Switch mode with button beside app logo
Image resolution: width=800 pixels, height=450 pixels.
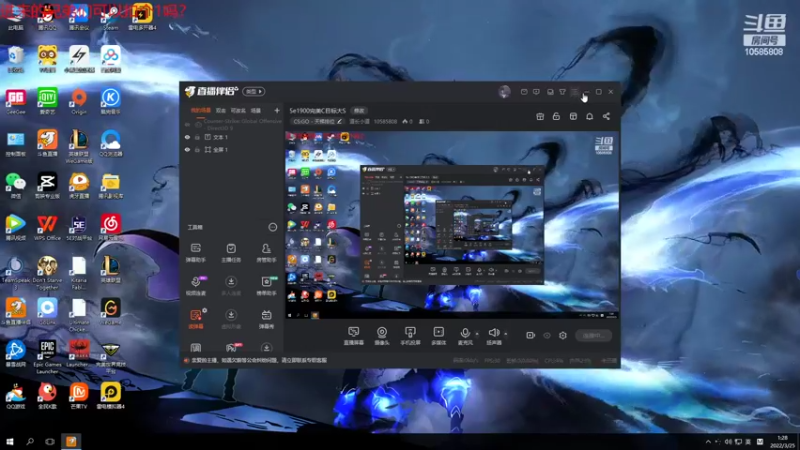pyautogui.click(x=254, y=91)
